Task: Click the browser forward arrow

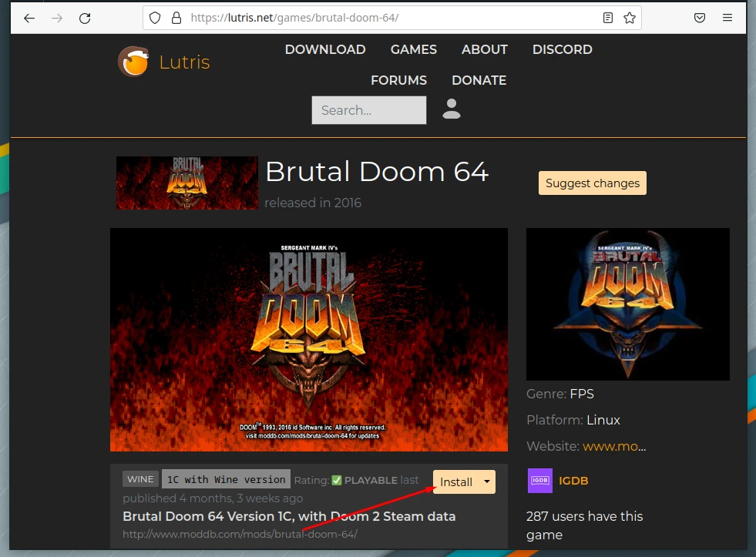Action: coord(57,18)
